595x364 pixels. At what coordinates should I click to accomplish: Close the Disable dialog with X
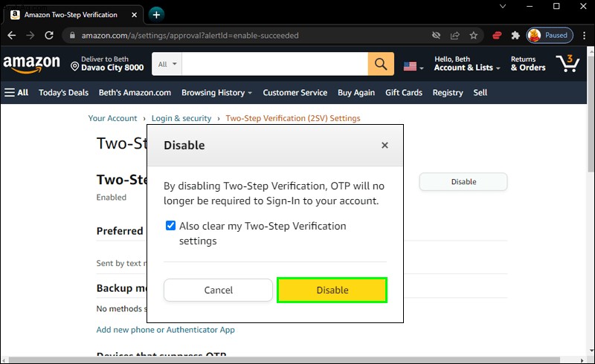tap(385, 145)
